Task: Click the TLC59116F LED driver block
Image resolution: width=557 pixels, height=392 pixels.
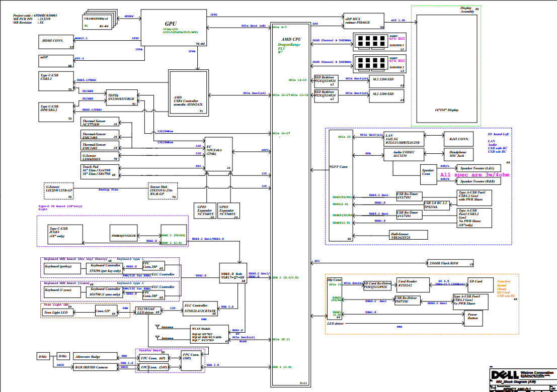Action: (x=148, y=311)
